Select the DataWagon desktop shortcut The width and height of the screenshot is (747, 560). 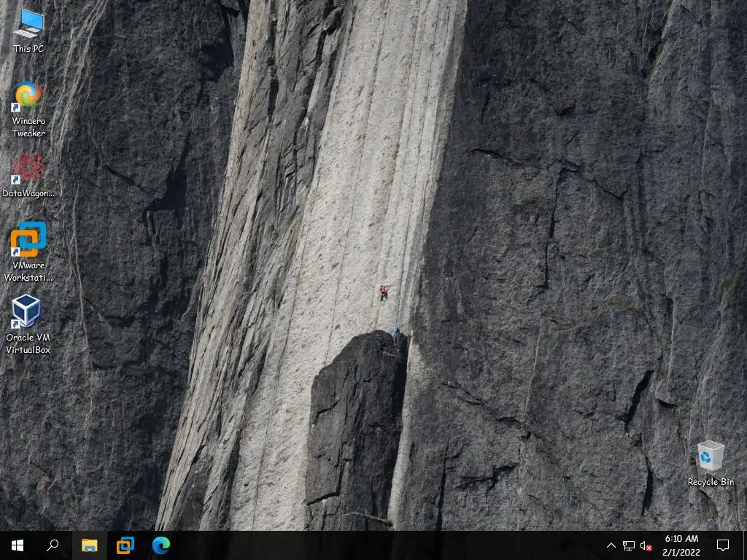tap(28, 175)
